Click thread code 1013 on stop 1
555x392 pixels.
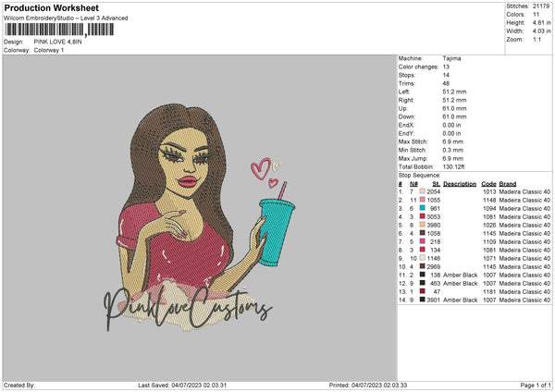pos(489,191)
